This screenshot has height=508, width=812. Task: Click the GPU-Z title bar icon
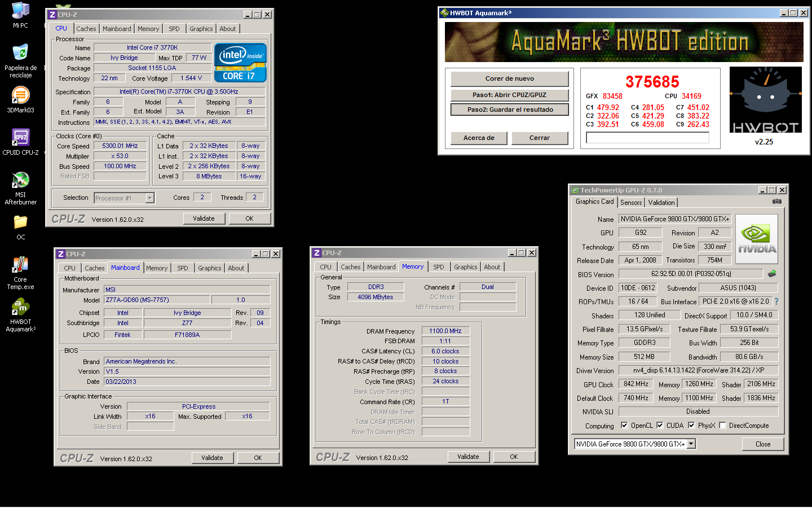point(575,190)
